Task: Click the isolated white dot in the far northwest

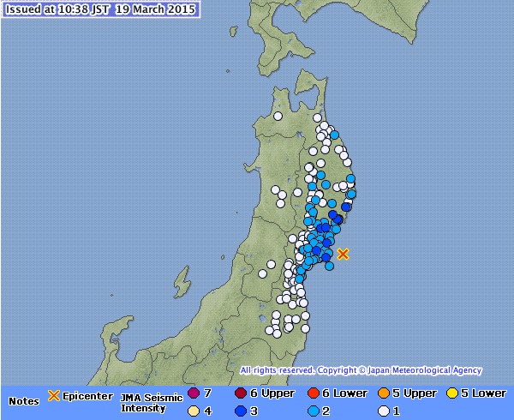Action: click(x=278, y=115)
